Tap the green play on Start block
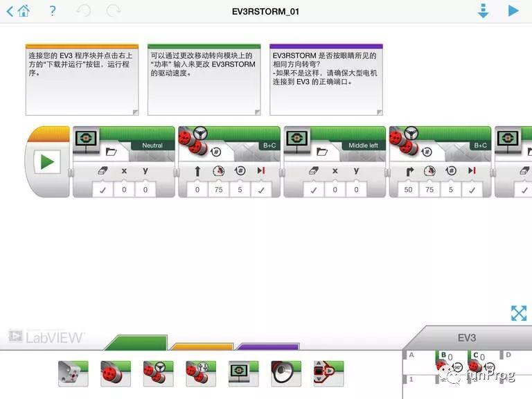 click(47, 162)
